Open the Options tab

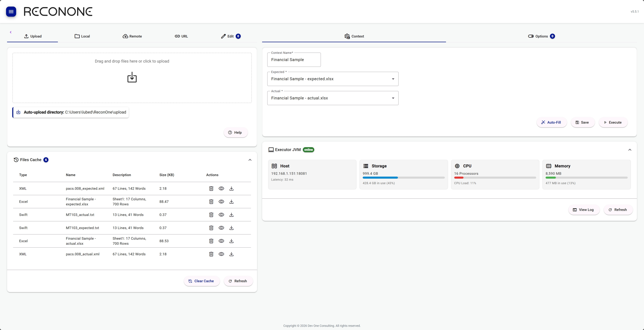pos(541,36)
